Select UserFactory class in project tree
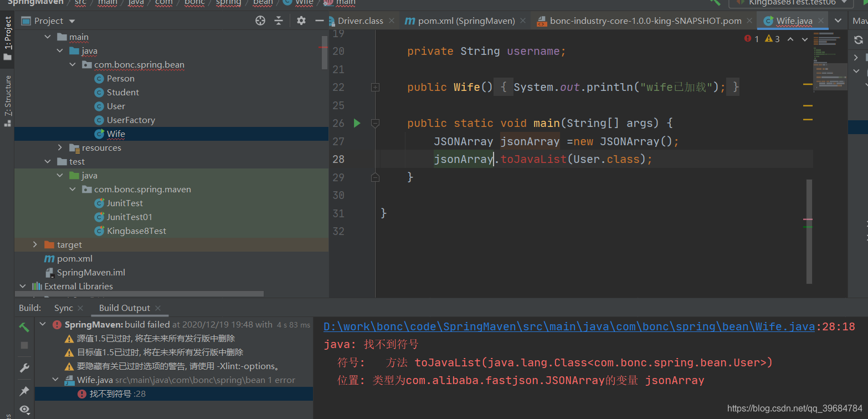Image resolution: width=868 pixels, height=419 pixels. [x=131, y=120]
